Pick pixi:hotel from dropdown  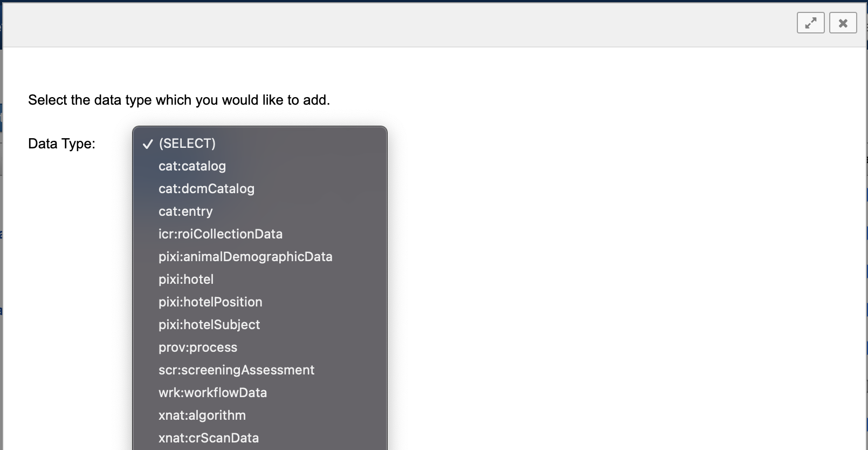point(186,279)
